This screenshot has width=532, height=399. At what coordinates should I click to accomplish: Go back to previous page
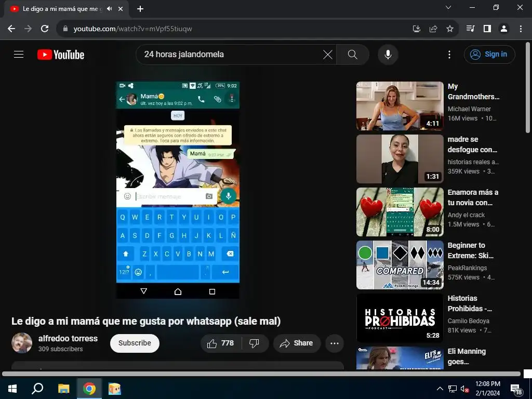[x=11, y=29]
